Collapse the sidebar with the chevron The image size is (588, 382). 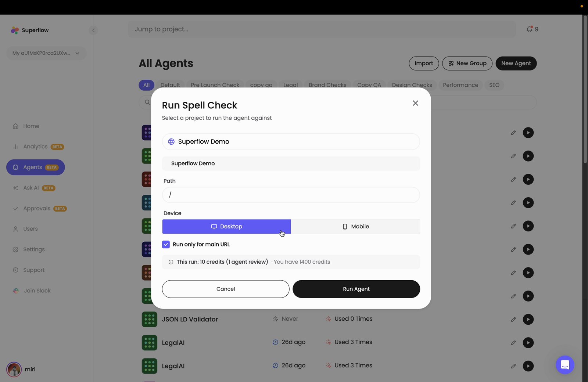coord(93,30)
